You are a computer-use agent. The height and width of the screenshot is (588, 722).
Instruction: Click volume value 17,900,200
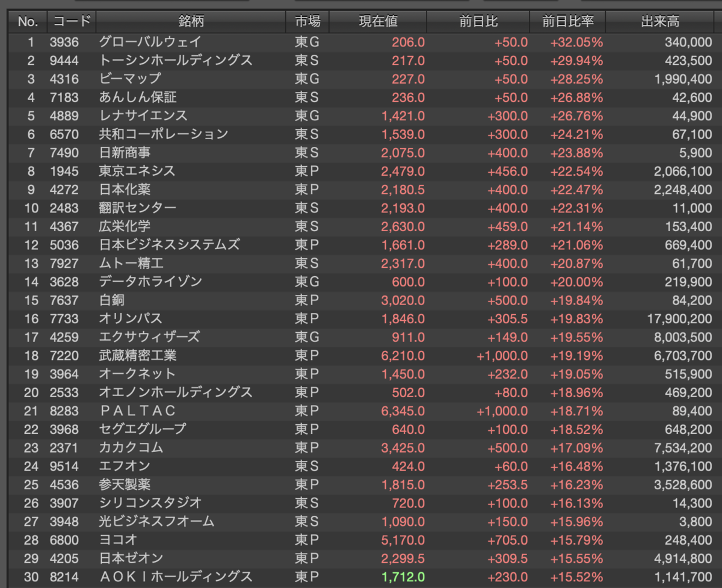[x=680, y=318]
